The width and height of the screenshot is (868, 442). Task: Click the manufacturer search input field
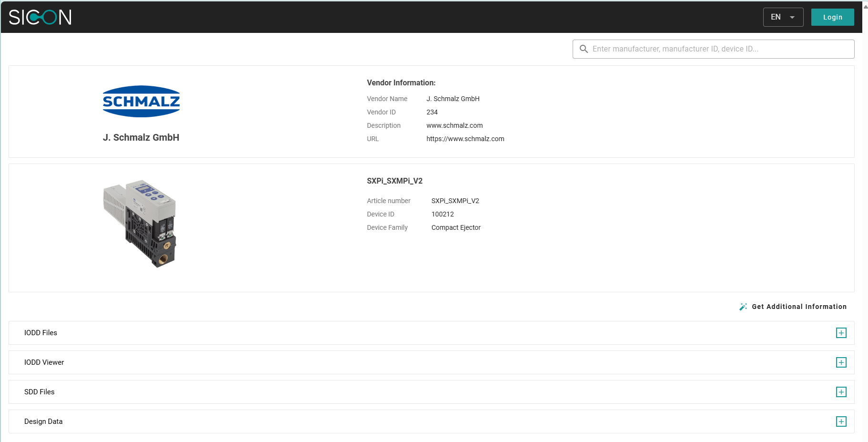(x=719, y=49)
